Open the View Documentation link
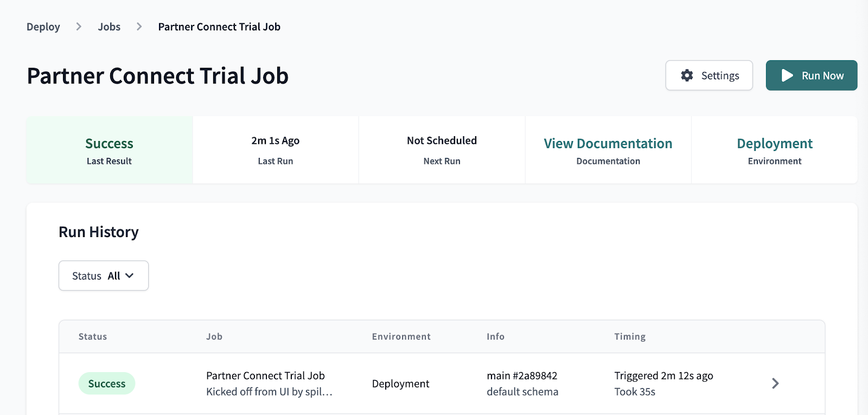Screen dimensions: 868x415 pos(608,144)
